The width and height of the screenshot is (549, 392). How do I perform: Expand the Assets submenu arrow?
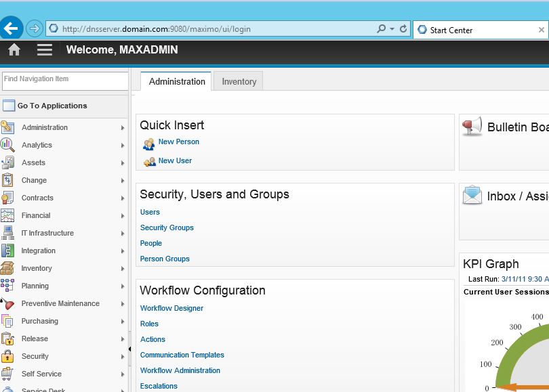123,163
